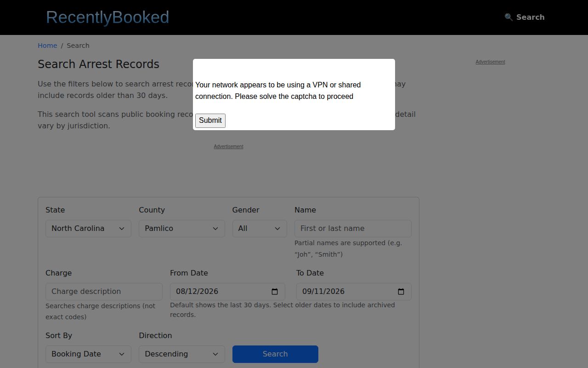588x368 pixels.
Task: Click the 'Partial names are supported' hint
Action: click(x=348, y=248)
